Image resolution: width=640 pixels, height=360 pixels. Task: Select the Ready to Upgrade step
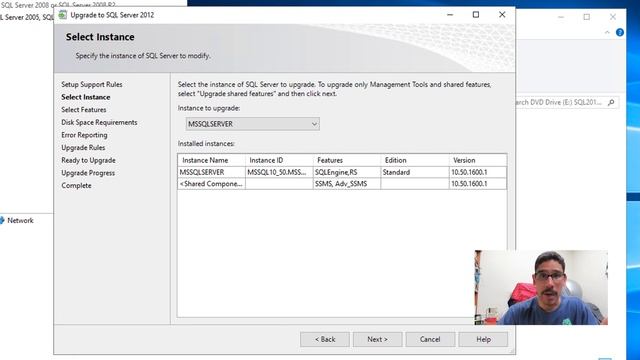89,160
